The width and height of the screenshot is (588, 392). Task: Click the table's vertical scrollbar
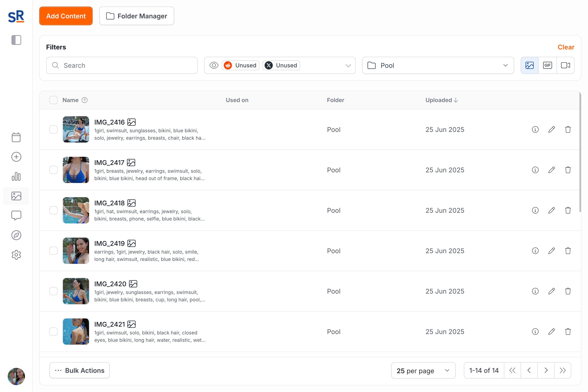580,153
